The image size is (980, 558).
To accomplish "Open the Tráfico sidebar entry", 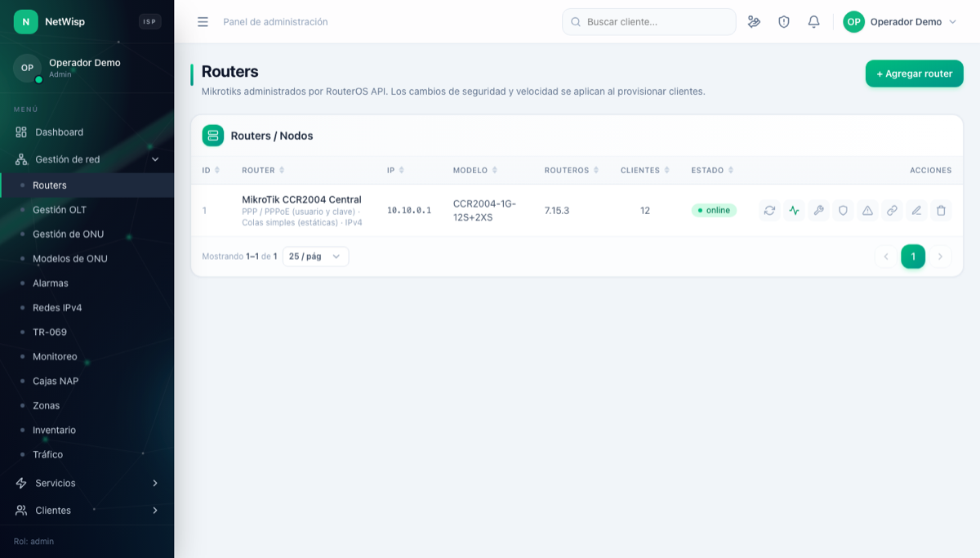I will [x=87, y=455].
